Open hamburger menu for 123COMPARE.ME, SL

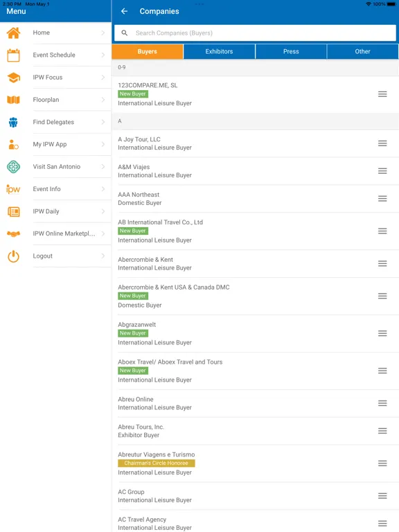pos(382,94)
